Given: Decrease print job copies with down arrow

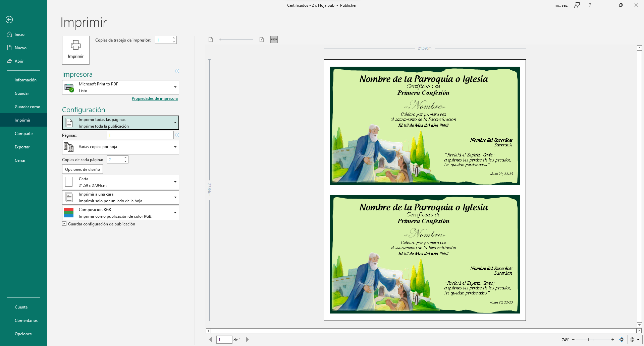Looking at the screenshot, I should tap(174, 42).
